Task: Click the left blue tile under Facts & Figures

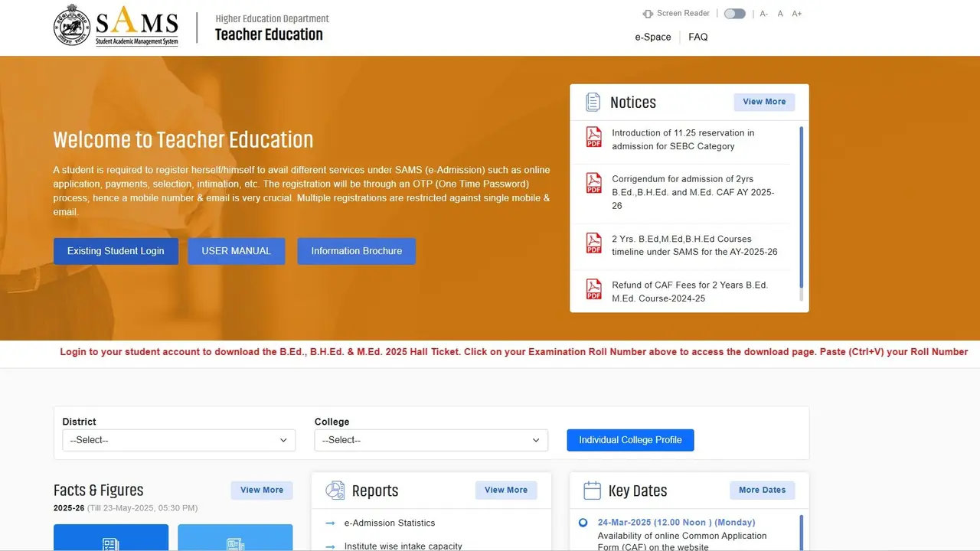Action: tap(111, 538)
